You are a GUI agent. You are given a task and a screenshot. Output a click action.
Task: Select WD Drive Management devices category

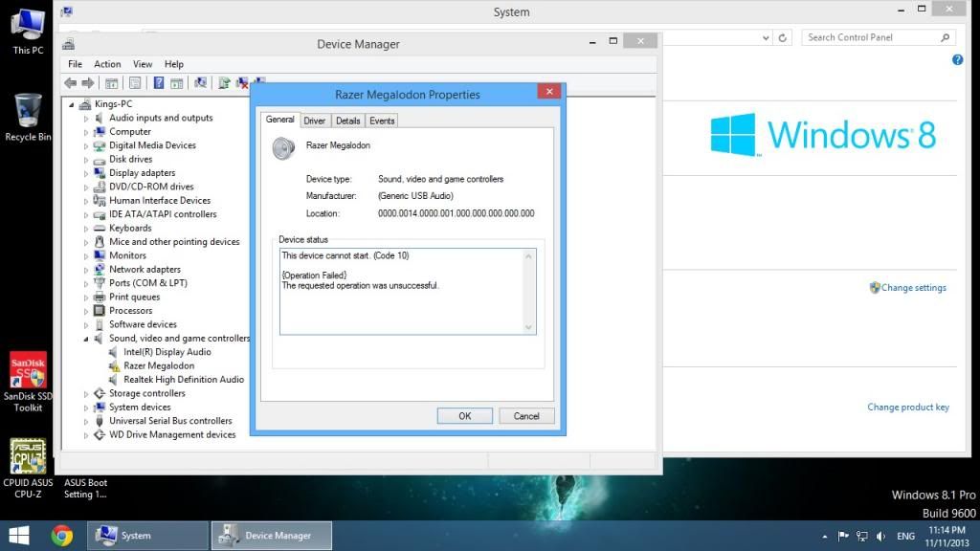click(172, 435)
